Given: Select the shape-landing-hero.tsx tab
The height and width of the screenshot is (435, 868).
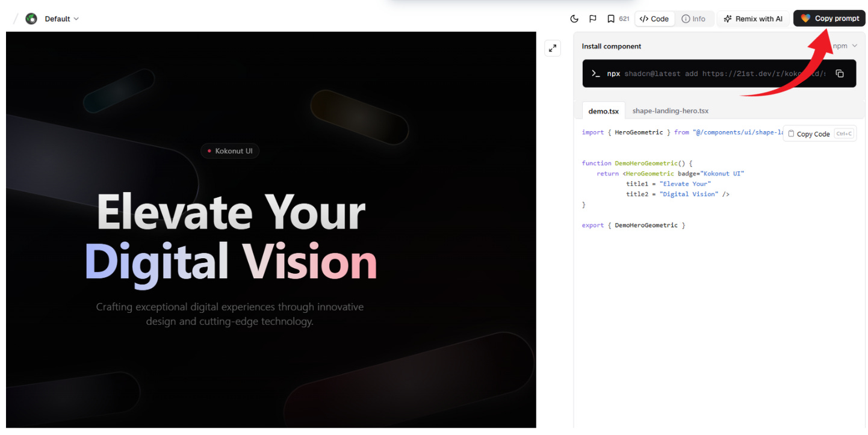Looking at the screenshot, I should [671, 111].
